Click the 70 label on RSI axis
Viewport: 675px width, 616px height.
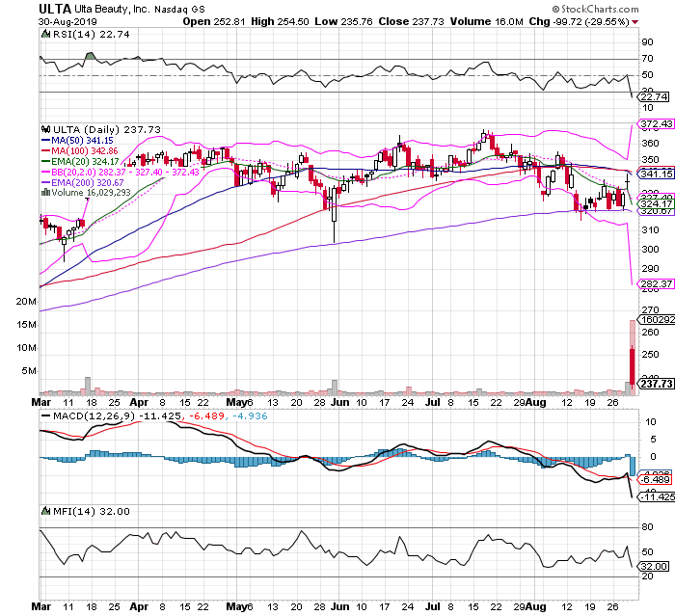pyautogui.click(x=647, y=59)
